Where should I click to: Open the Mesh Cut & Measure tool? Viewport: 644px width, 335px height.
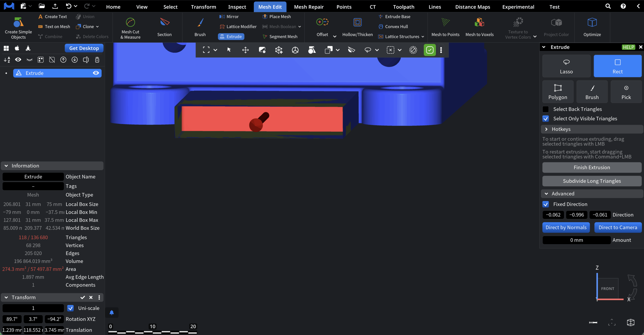130,27
